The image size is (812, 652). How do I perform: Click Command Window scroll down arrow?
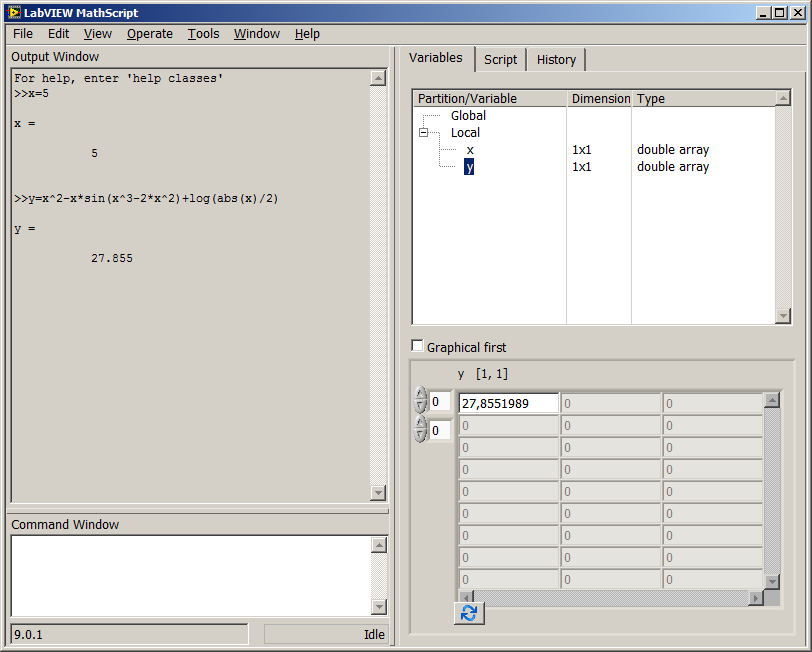click(x=379, y=606)
